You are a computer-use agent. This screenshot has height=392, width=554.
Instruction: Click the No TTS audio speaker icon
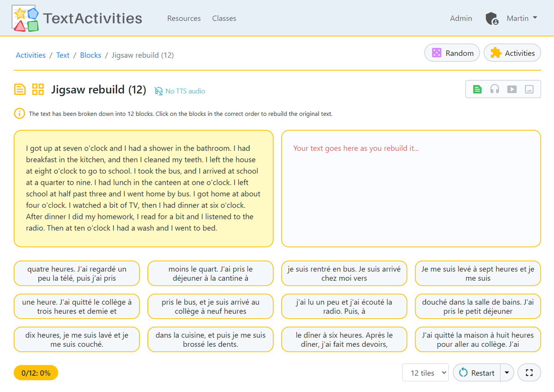(159, 91)
